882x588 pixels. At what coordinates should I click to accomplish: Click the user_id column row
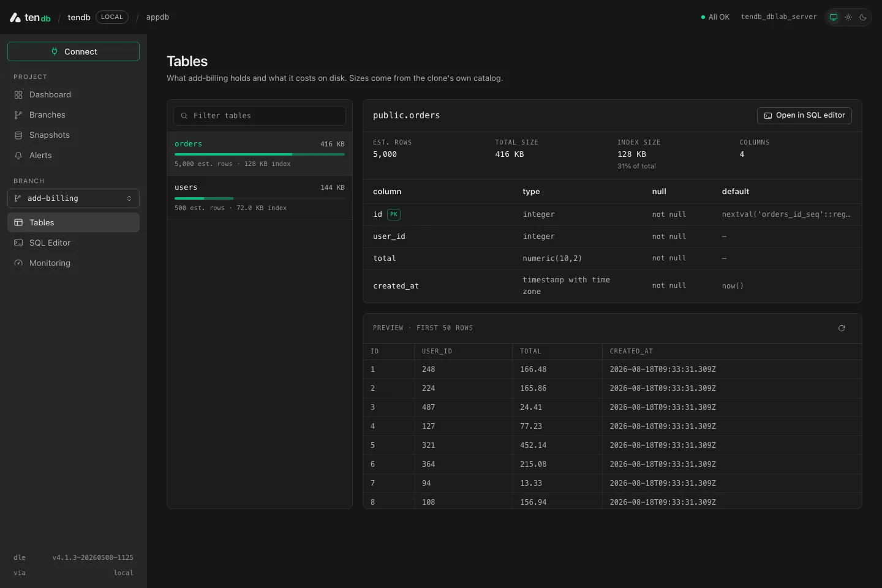click(x=612, y=236)
